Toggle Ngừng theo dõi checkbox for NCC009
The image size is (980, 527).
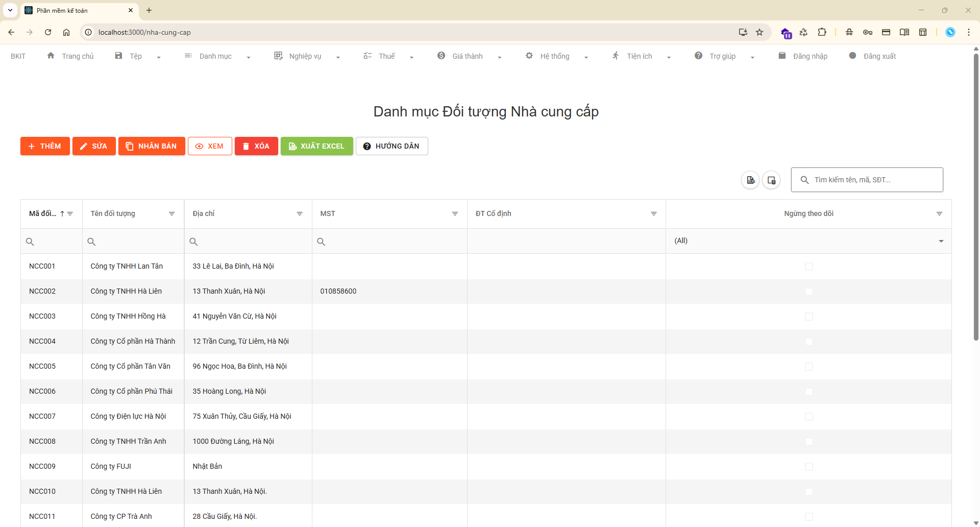808,467
